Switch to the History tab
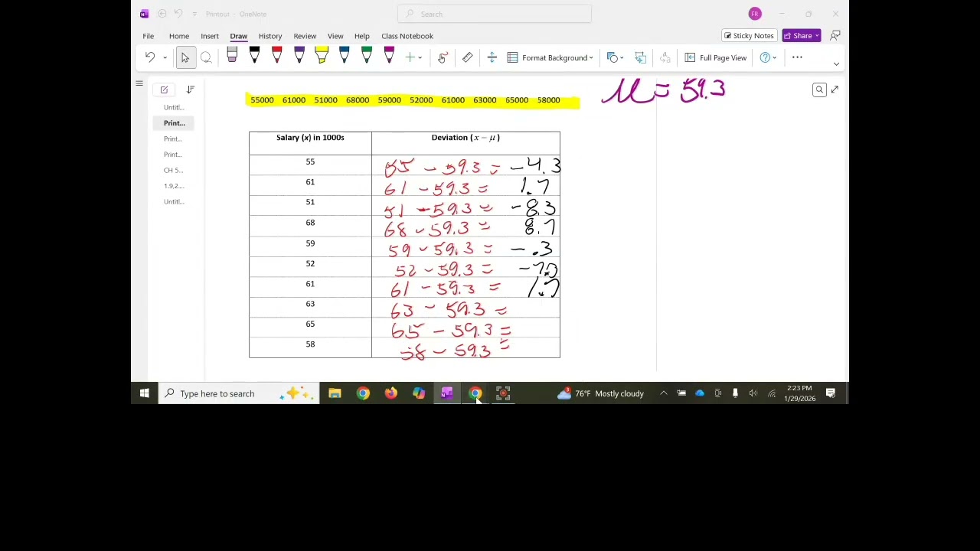This screenshot has width=980, height=551. point(270,36)
